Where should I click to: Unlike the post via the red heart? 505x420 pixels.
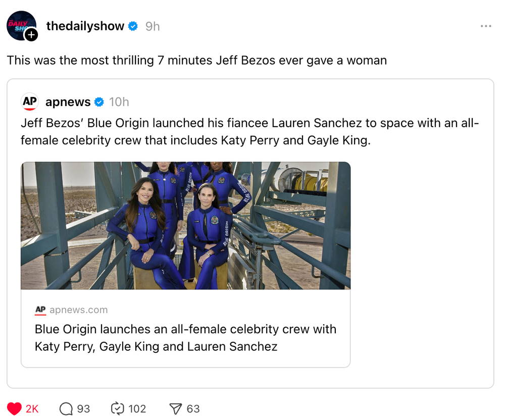pyautogui.click(x=15, y=408)
